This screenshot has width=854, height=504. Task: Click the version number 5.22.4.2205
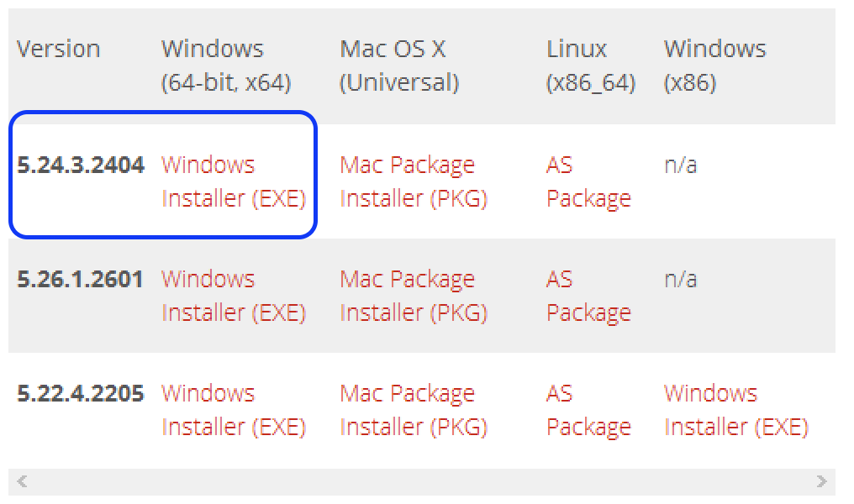tap(81, 393)
